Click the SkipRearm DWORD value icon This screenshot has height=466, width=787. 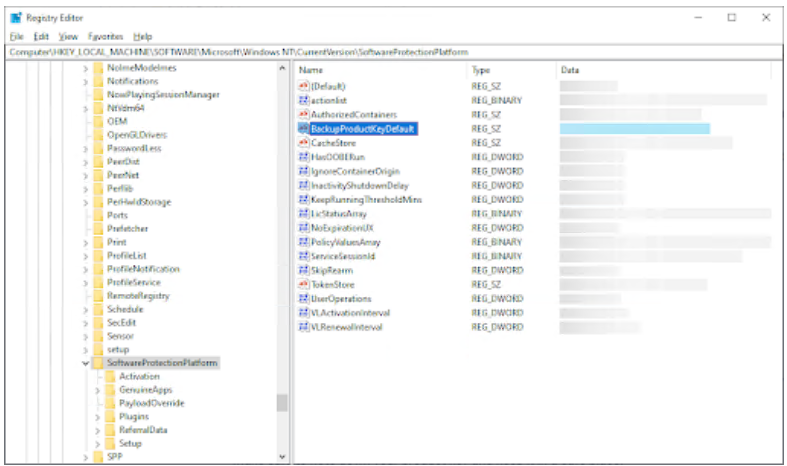(304, 270)
